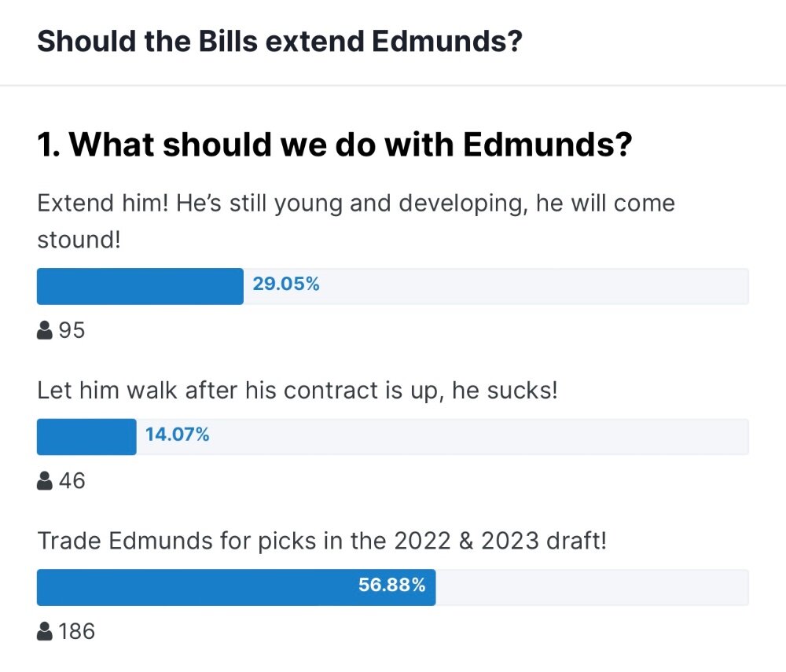This screenshot has width=786, height=672.
Task: Select the 'Trade Edmunds for picks' option text
Action: pos(321,542)
